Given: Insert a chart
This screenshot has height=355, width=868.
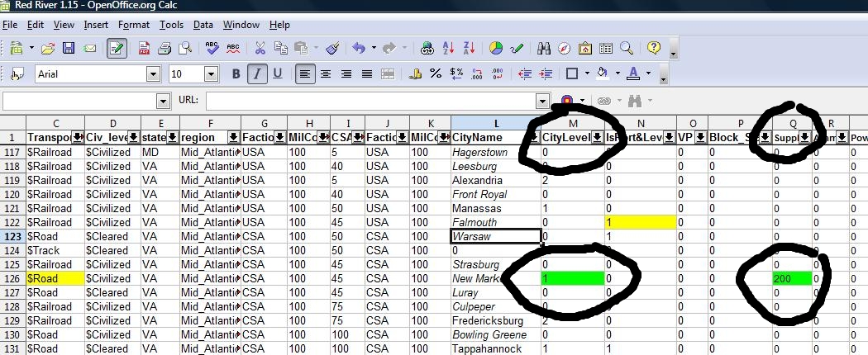Looking at the screenshot, I should (496, 48).
